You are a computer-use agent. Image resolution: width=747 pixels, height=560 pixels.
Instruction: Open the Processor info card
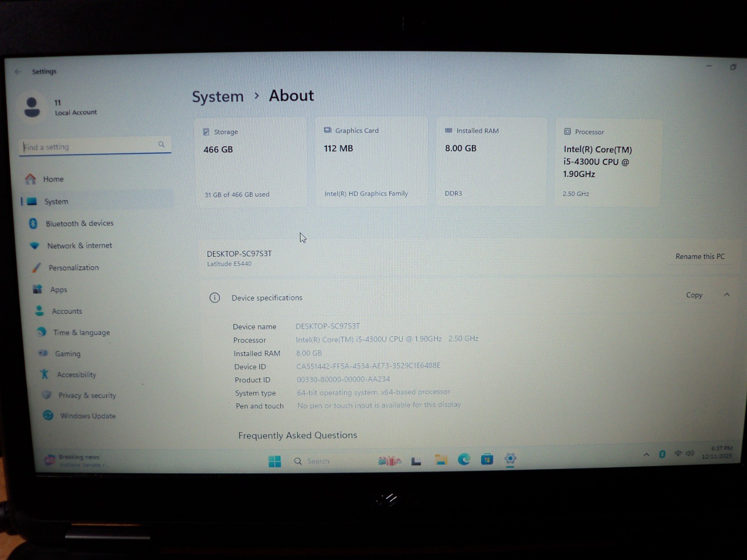pos(608,162)
